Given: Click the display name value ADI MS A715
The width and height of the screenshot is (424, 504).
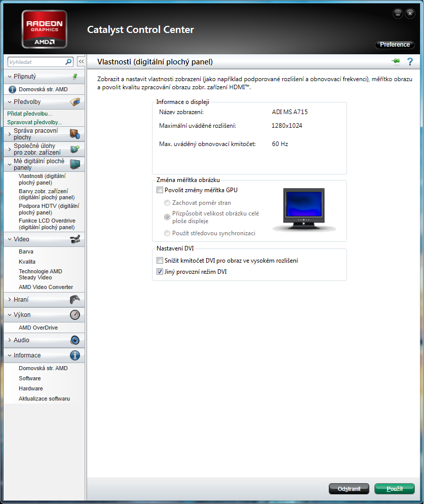Looking at the screenshot, I should [x=290, y=112].
